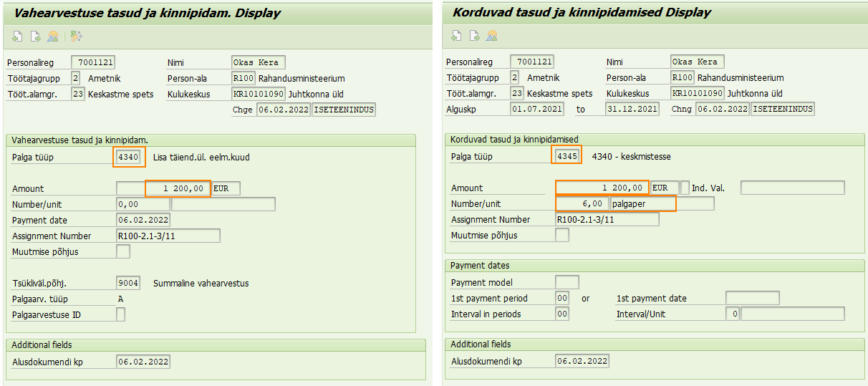The image size is (868, 386).
Task: Click the 1st payment date field
Action: tap(752, 298)
